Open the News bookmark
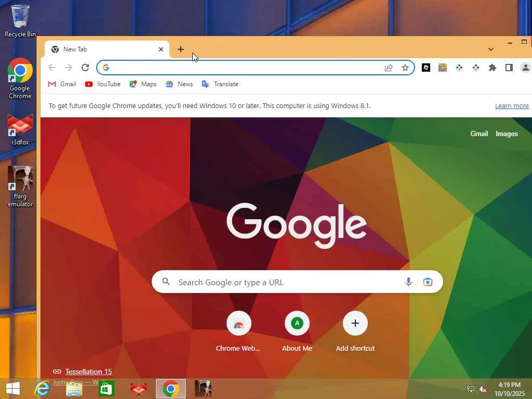532x399 pixels. [x=179, y=84]
